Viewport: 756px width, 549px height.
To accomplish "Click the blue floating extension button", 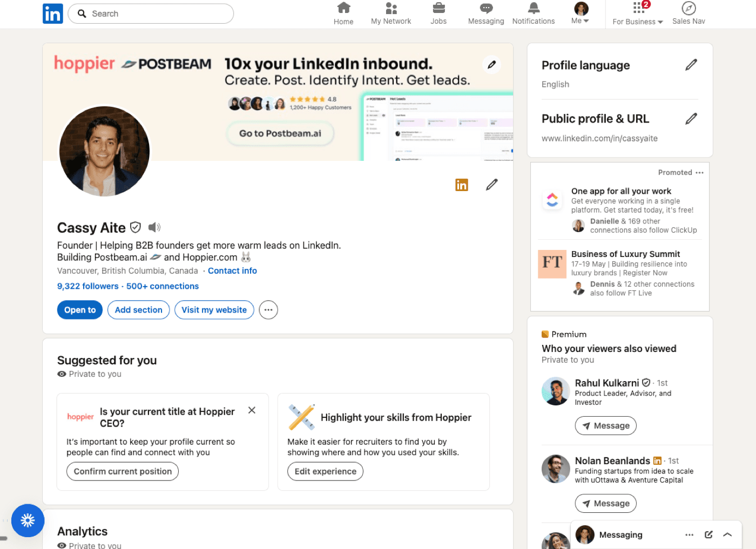I will point(28,520).
